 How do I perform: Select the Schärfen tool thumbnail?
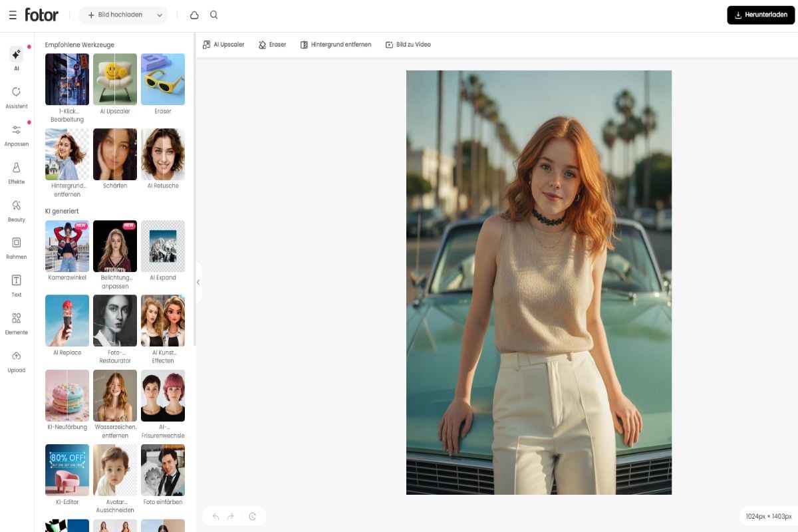point(115,154)
